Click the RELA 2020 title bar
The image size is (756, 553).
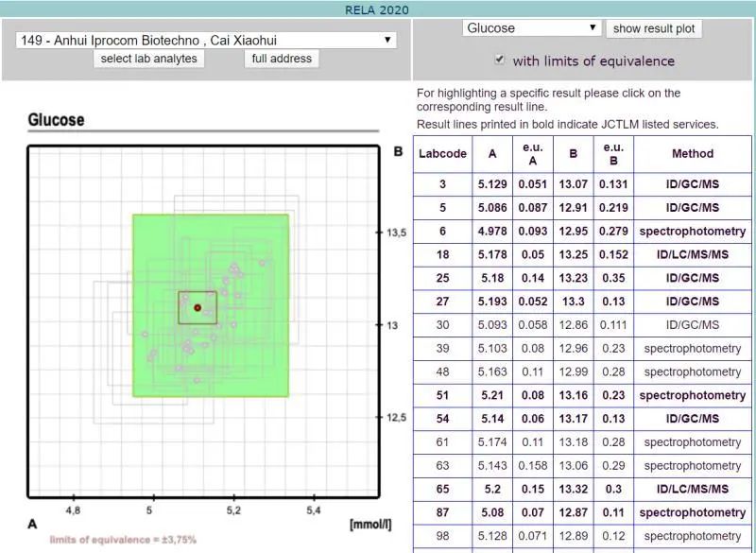[378, 9]
